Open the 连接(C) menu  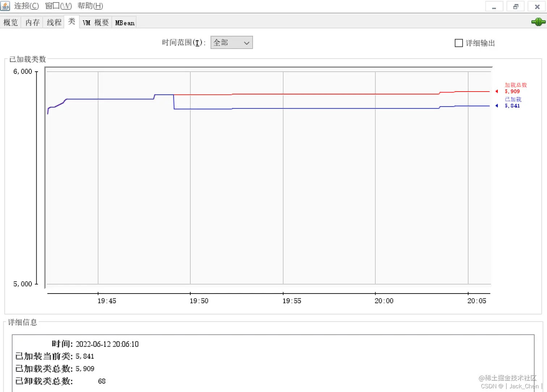coord(26,6)
